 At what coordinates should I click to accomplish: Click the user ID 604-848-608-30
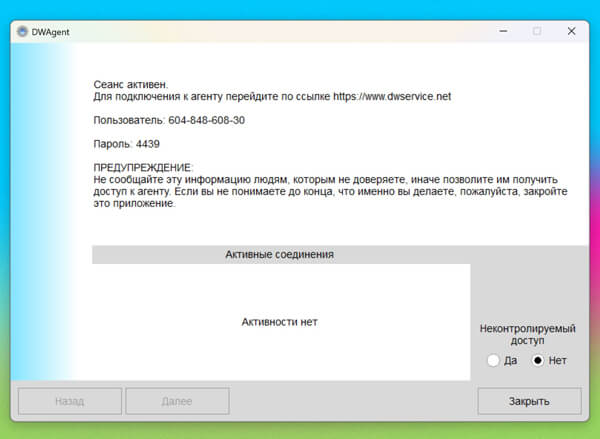[x=206, y=120]
